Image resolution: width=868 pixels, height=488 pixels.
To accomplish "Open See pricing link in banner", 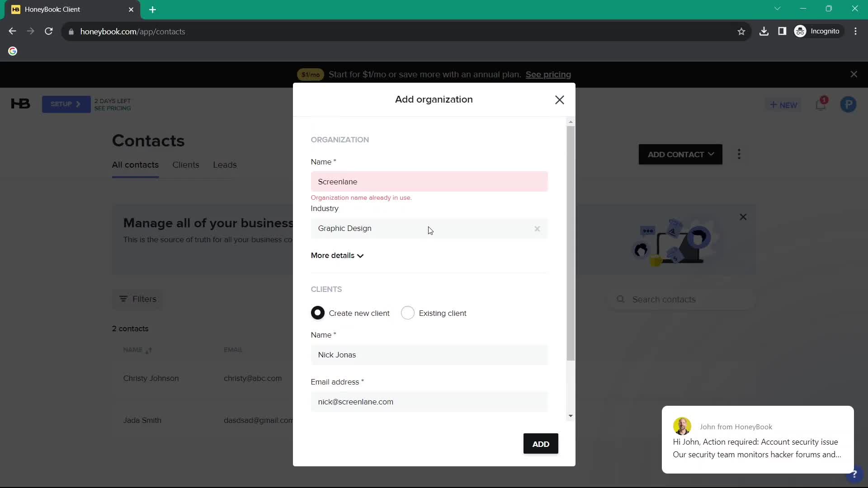I will (548, 75).
